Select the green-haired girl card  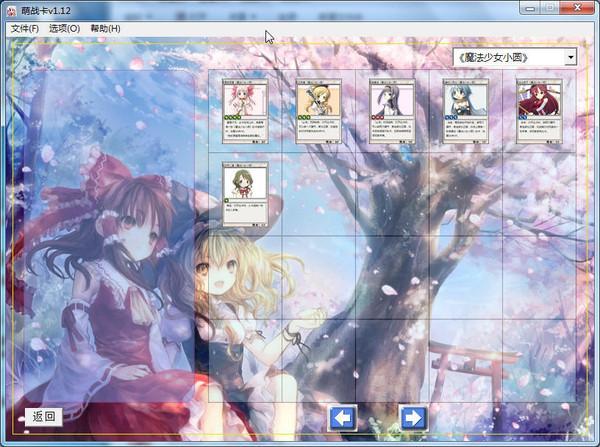click(x=245, y=194)
